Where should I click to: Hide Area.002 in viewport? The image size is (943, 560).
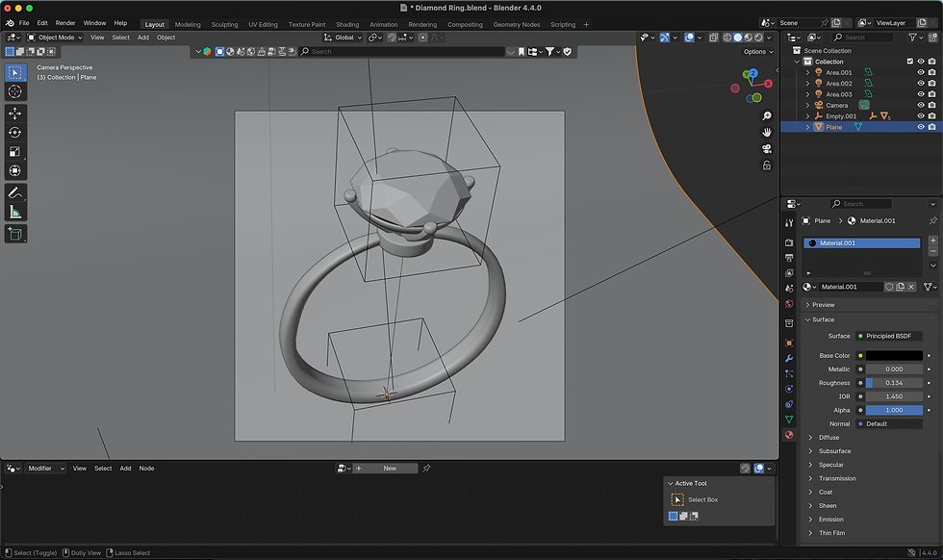(920, 83)
